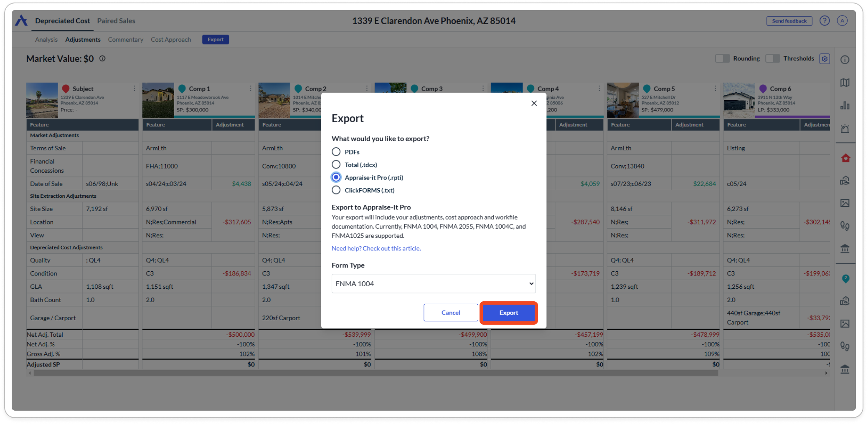
Task: Switch to the Paired Sales tab
Action: click(x=116, y=21)
